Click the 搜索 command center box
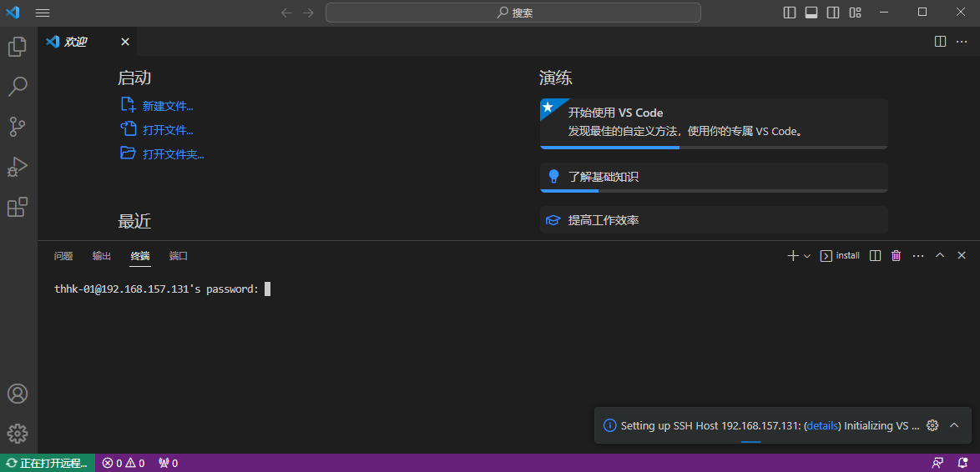This screenshot has height=472, width=980. click(513, 13)
